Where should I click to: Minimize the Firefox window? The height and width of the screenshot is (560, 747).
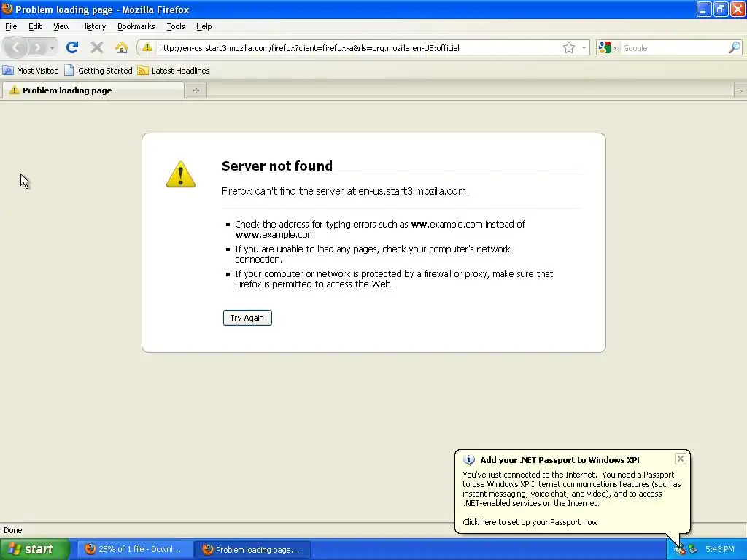coord(704,9)
